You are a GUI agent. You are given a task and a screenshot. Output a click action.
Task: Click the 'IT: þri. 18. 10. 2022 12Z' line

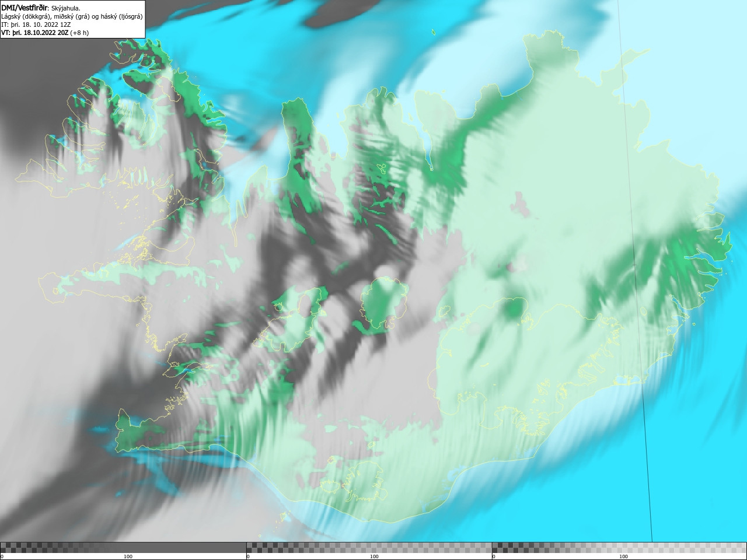point(36,24)
